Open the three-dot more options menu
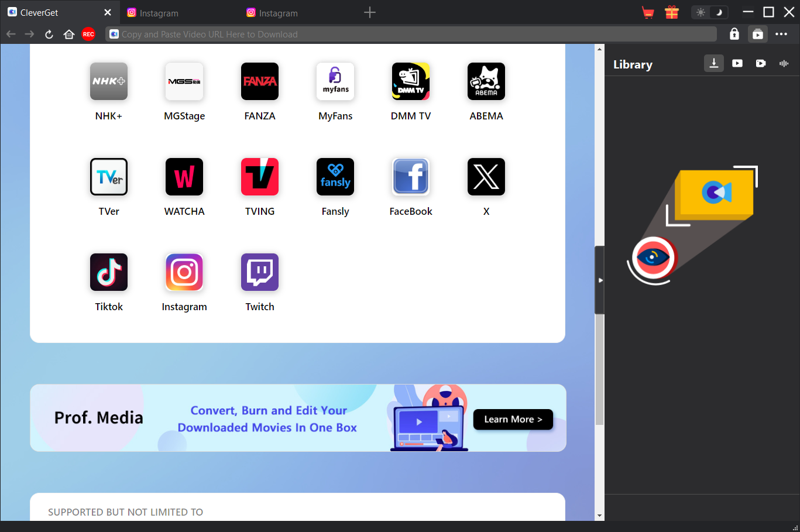The width and height of the screenshot is (800, 532). click(781, 35)
